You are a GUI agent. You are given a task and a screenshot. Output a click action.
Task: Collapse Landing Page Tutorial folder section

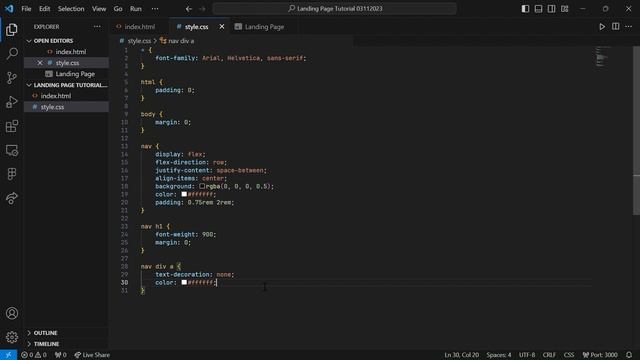pos(67,85)
